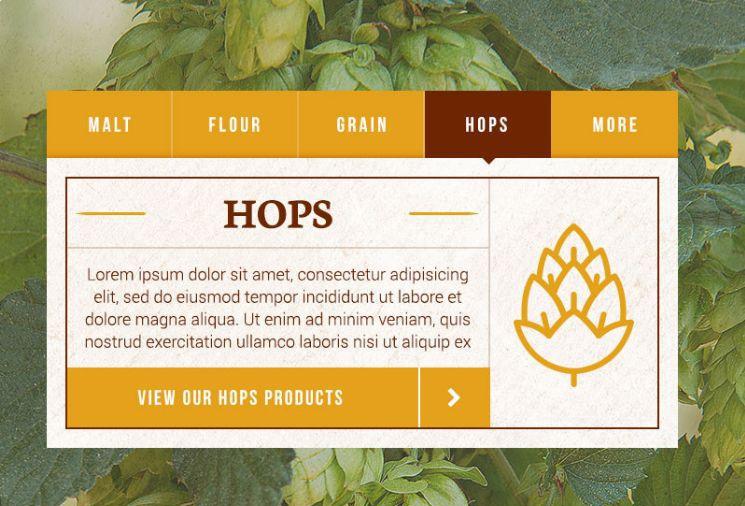Viewport: 745px width, 506px height.
Task: Click the text line starting with nostrud
Action: click(x=278, y=342)
